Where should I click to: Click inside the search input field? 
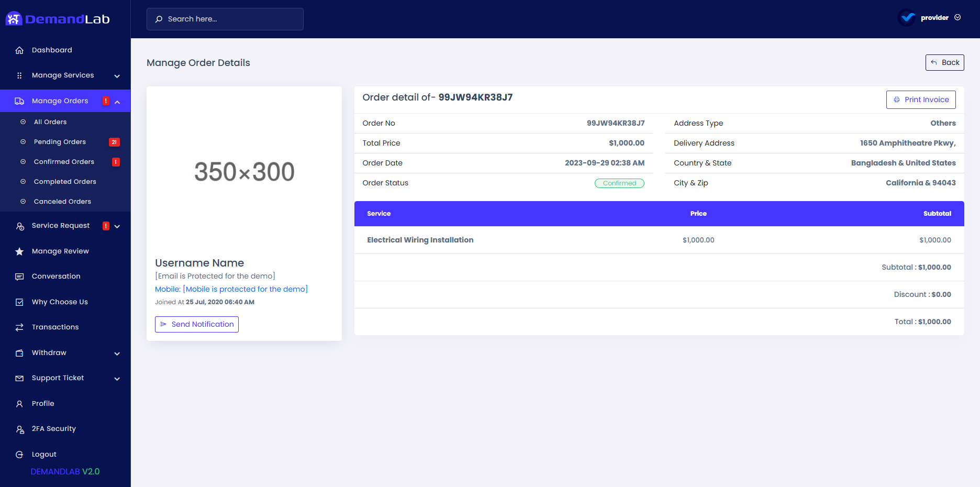225,19
